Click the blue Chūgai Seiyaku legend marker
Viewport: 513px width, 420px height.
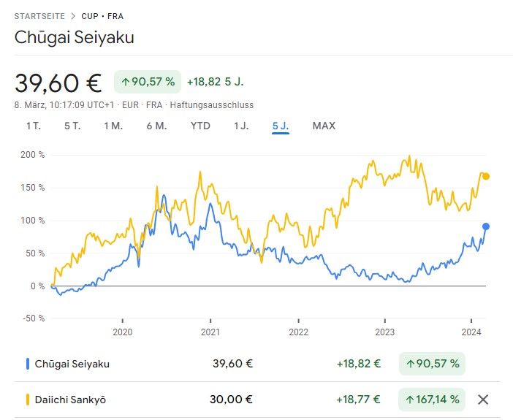[x=27, y=363]
